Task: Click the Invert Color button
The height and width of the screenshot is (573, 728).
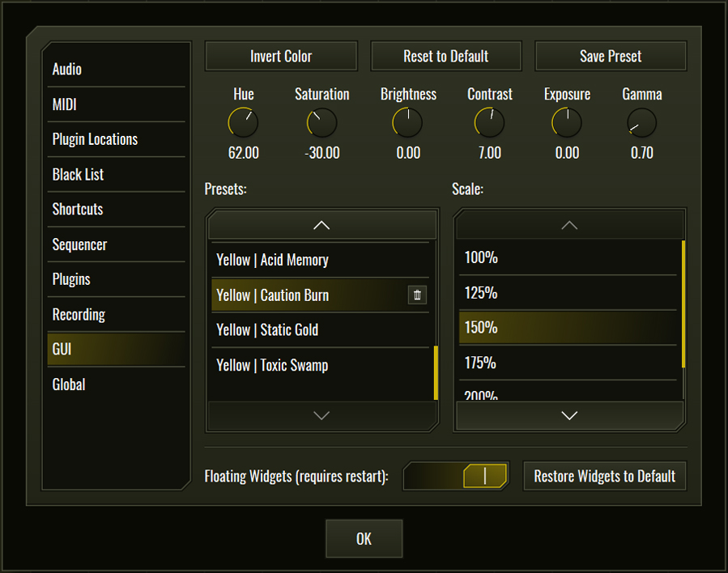Action: click(x=281, y=56)
